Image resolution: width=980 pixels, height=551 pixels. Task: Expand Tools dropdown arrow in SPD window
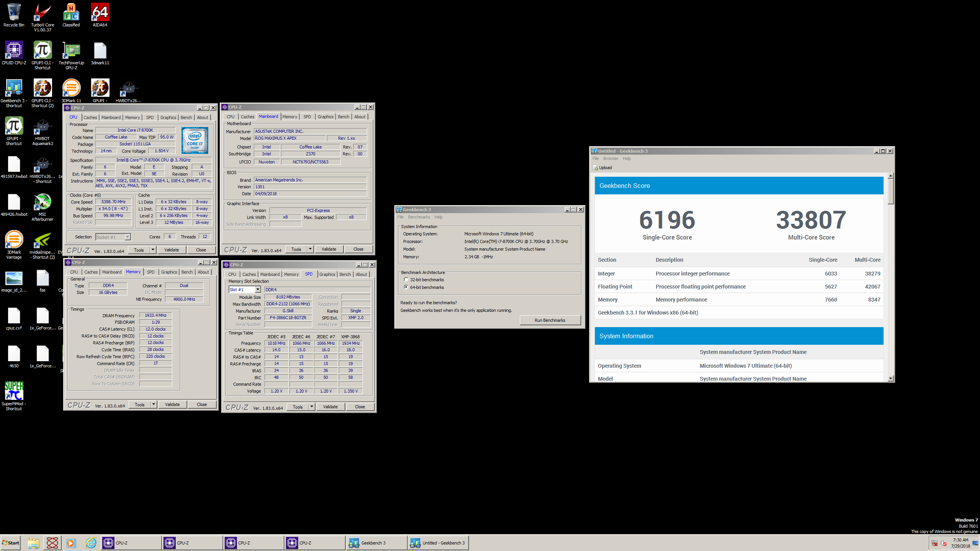click(312, 407)
